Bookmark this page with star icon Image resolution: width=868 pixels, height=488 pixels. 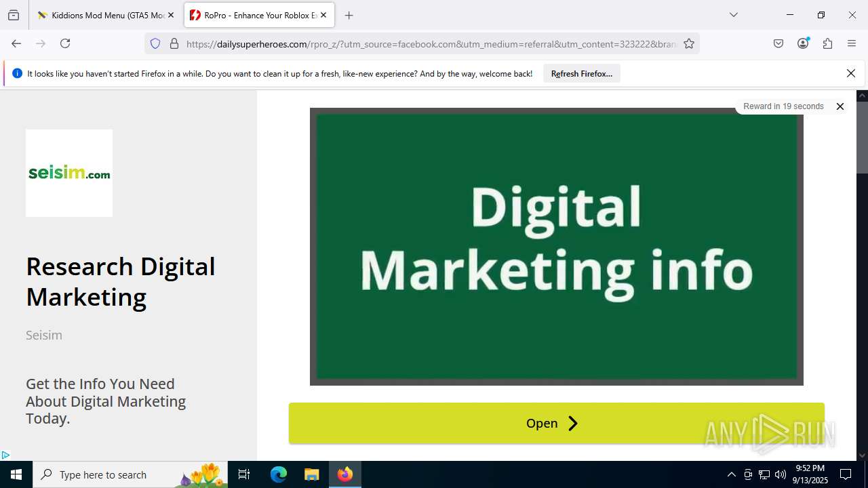tap(689, 43)
